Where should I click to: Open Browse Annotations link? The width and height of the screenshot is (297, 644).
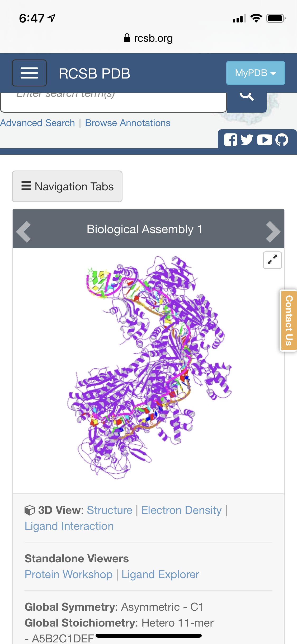pos(128,123)
